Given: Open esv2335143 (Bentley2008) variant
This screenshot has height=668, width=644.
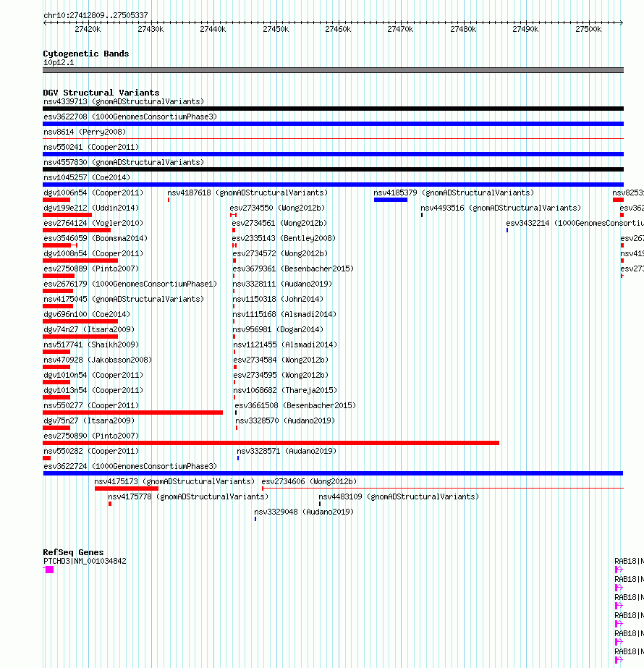Looking at the screenshot, I should click(x=284, y=238).
